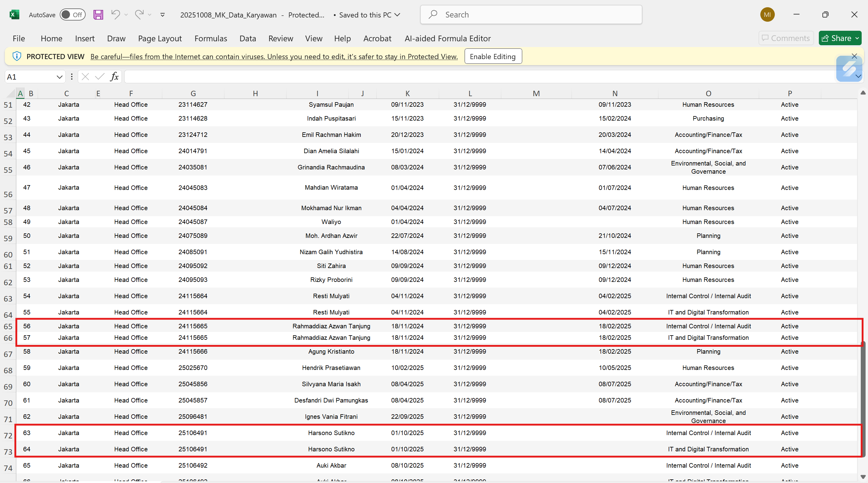Click the MI user account avatar
868x483 pixels.
[x=767, y=14]
